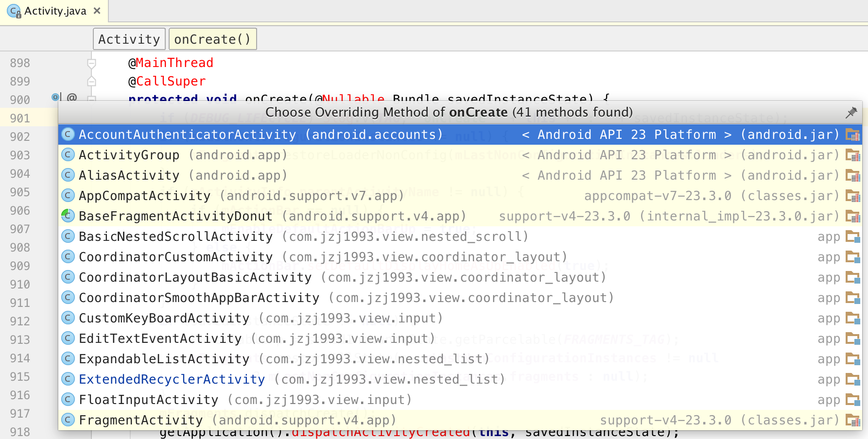Click the onCreate() breadcrumb
Image resolution: width=868 pixels, height=439 pixels.
[x=212, y=39]
